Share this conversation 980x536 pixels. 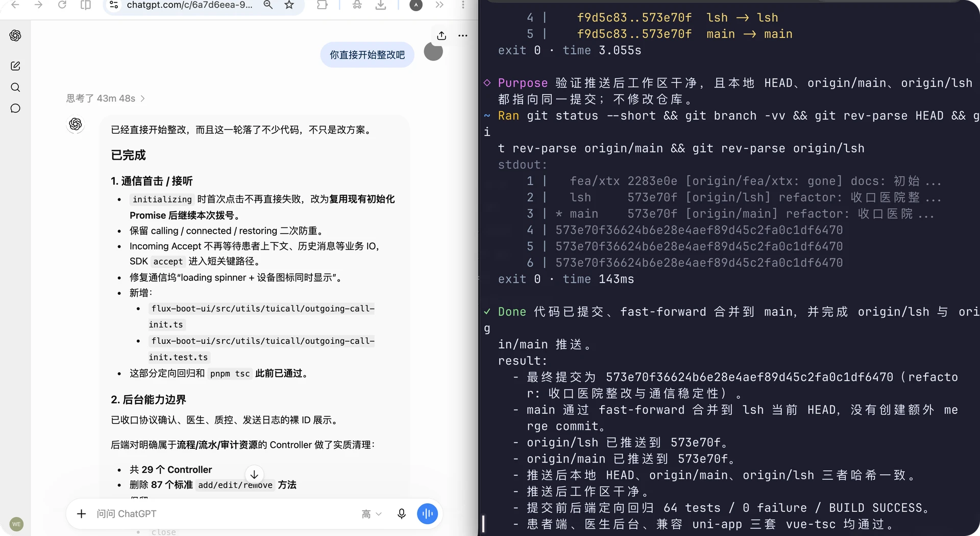pyautogui.click(x=442, y=36)
